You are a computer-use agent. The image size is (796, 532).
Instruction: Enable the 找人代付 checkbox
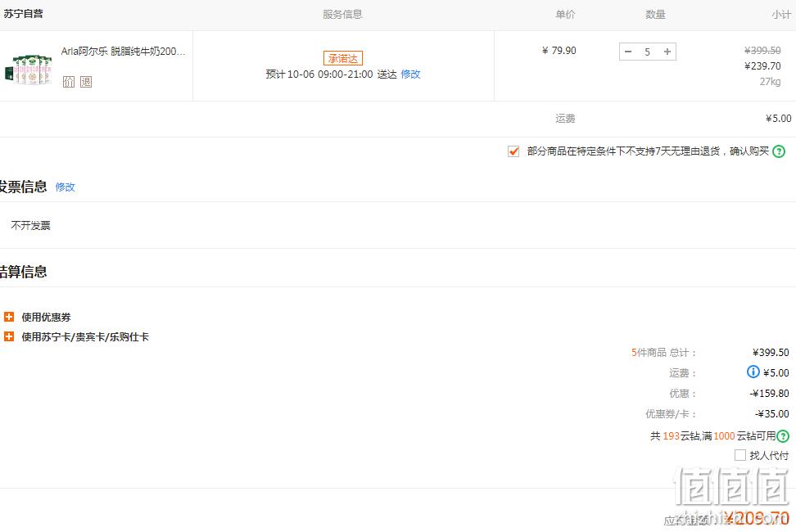click(740, 455)
